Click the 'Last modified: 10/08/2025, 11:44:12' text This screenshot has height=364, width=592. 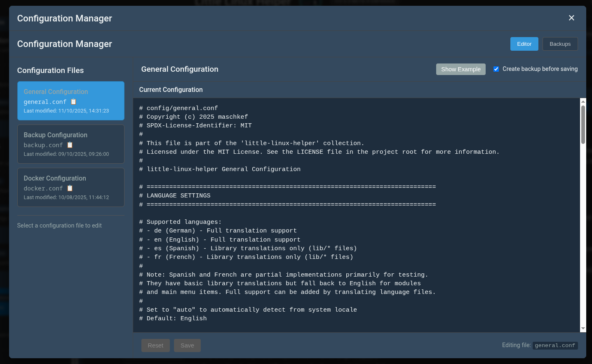(x=66, y=197)
